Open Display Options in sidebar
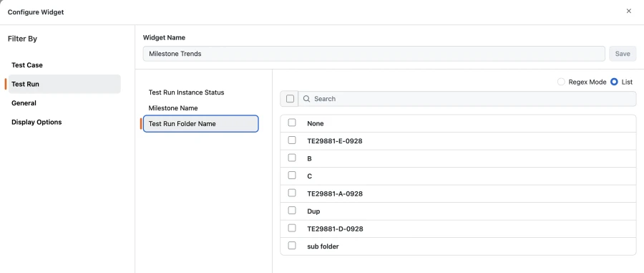 [36, 122]
